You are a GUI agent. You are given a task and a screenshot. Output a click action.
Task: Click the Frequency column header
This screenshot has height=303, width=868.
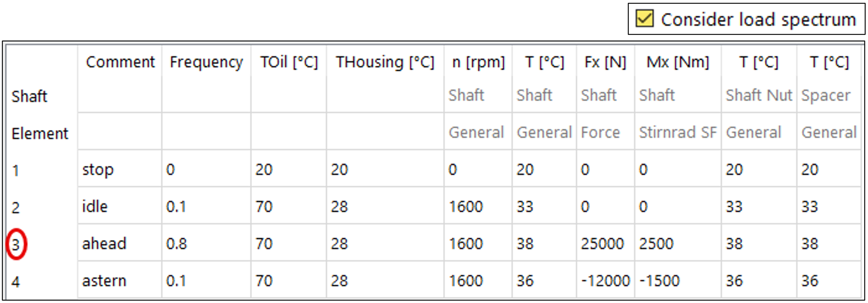206,62
